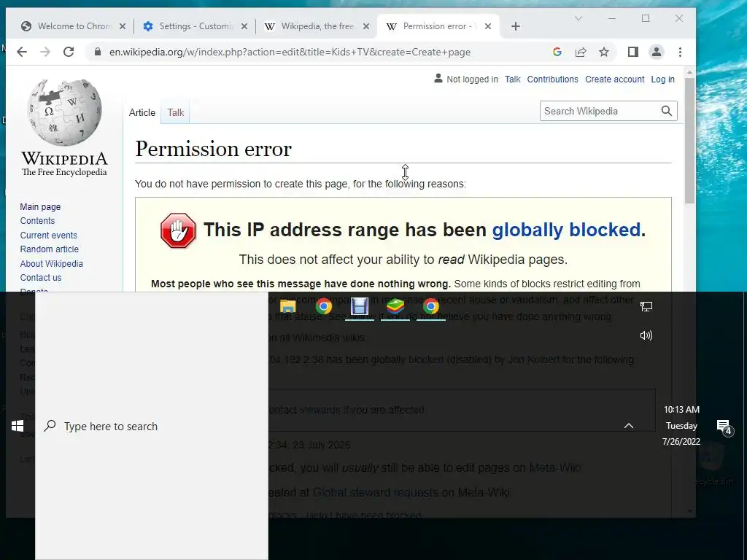The height and width of the screenshot is (560, 747).
Task: Show hidden system tray icons
Action: [629, 426]
